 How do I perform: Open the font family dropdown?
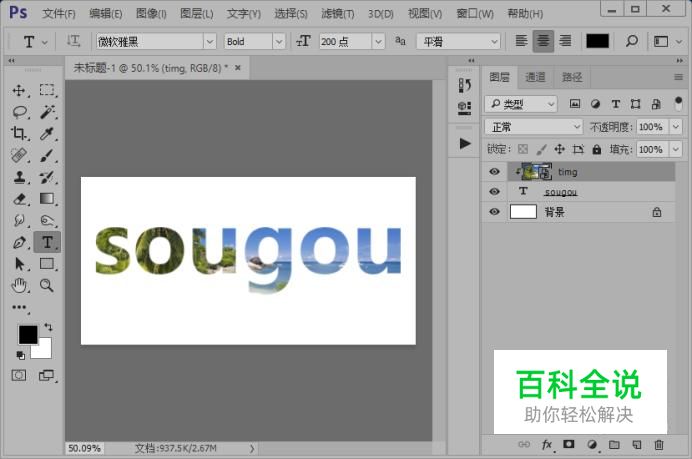coord(210,41)
